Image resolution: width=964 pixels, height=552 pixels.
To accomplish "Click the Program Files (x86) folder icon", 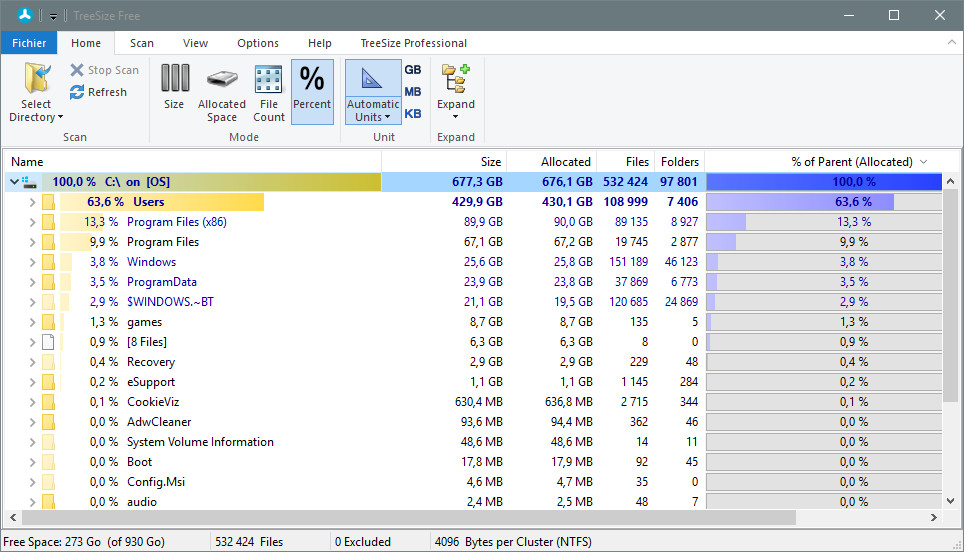I will point(49,222).
